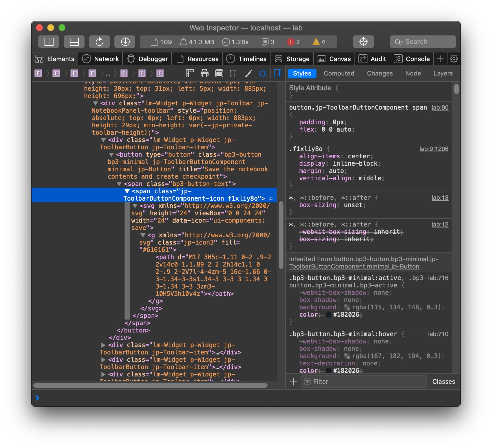Show the 109 resources count

click(x=161, y=42)
